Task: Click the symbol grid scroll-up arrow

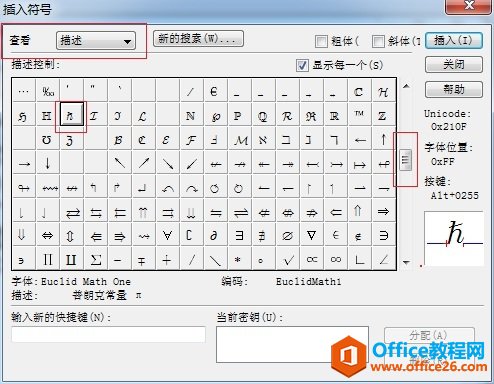Action: 406,86
